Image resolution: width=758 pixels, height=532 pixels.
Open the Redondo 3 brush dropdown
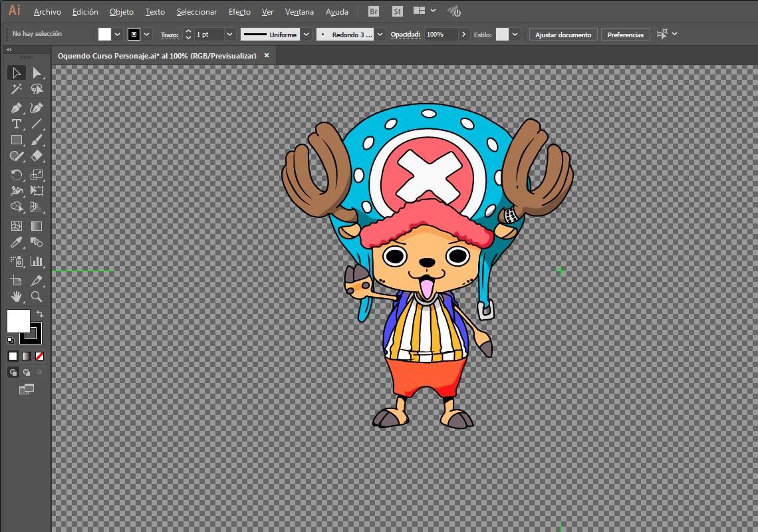pos(380,35)
